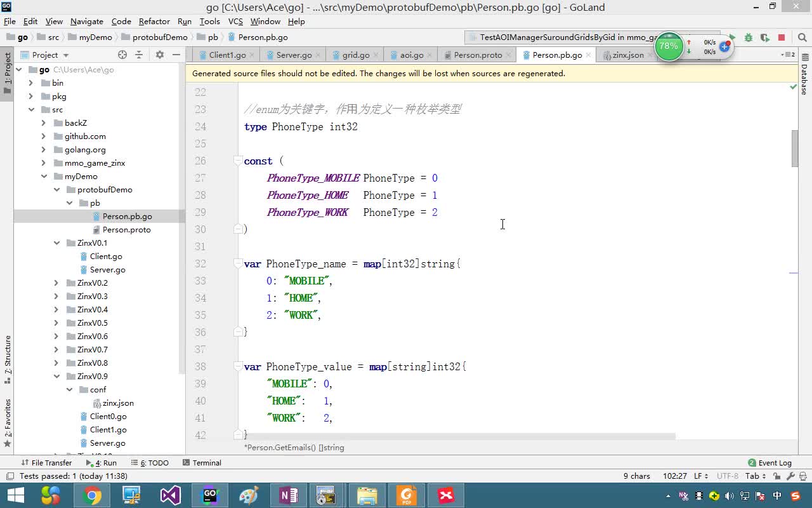The width and height of the screenshot is (812, 508).
Task: Expand the ZinxV0.5 folder
Action: tap(56, 323)
